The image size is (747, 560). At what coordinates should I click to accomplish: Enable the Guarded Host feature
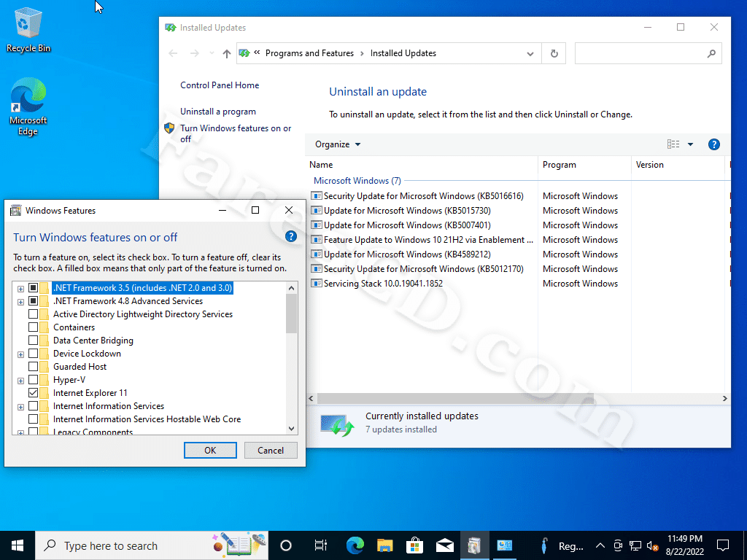click(33, 367)
